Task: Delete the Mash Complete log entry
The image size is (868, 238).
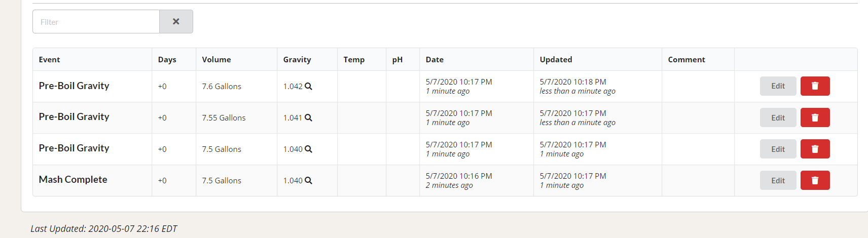Action: tap(815, 180)
